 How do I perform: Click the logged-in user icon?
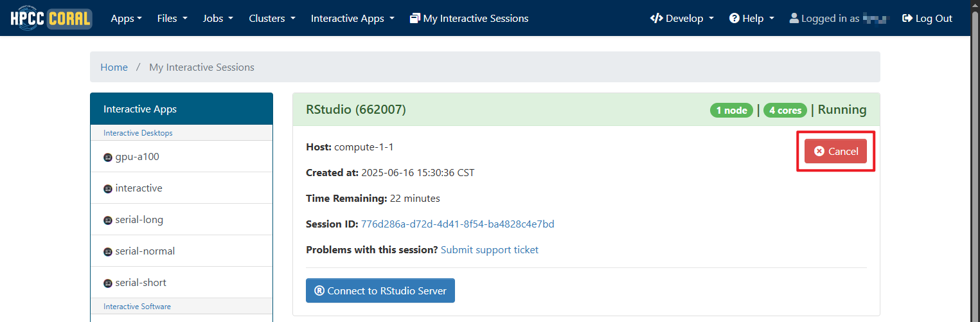[x=794, y=19]
